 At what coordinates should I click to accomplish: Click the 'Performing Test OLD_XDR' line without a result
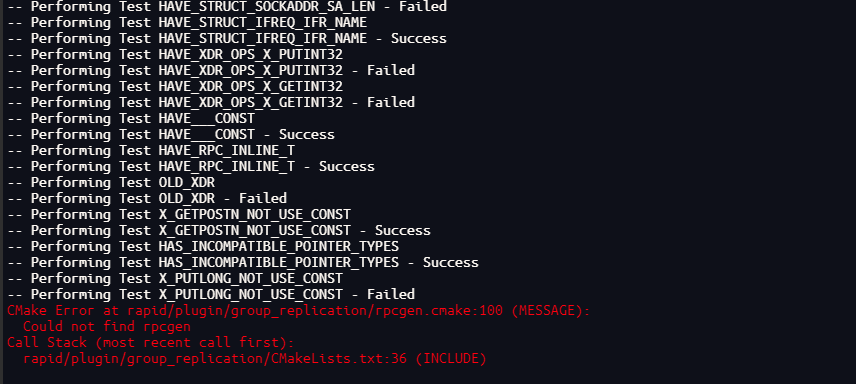pyautogui.click(x=111, y=182)
